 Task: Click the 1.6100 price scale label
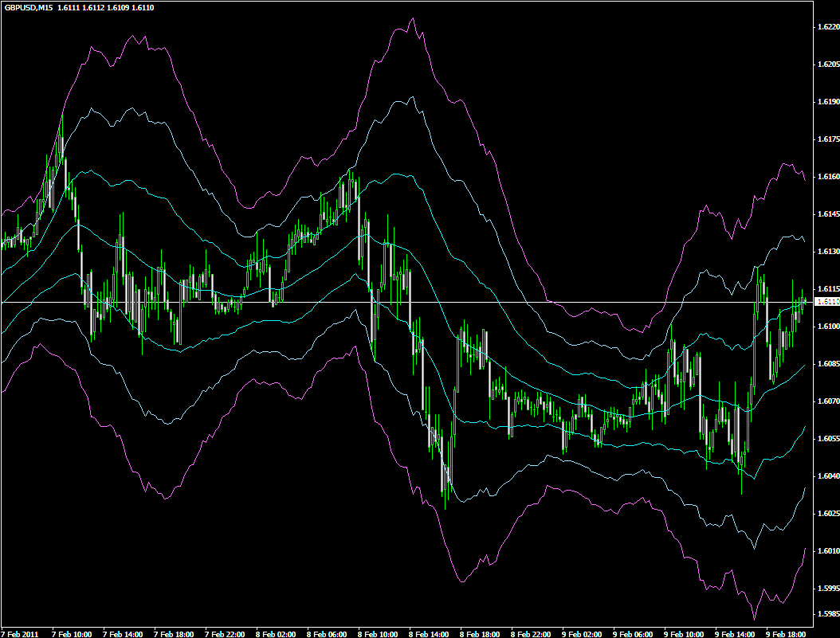(x=828, y=327)
